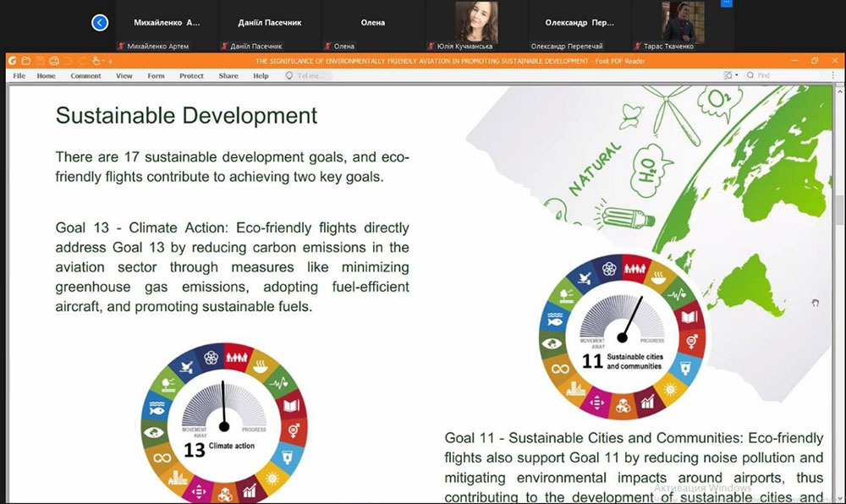846x504 pixels.
Task: Switch to the Form tab
Action: click(156, 76)
